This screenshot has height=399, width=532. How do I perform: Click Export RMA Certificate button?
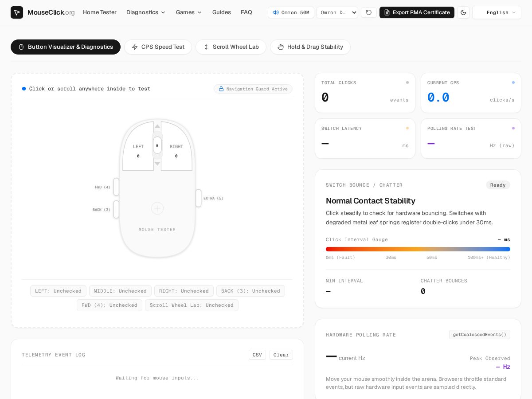417,12
